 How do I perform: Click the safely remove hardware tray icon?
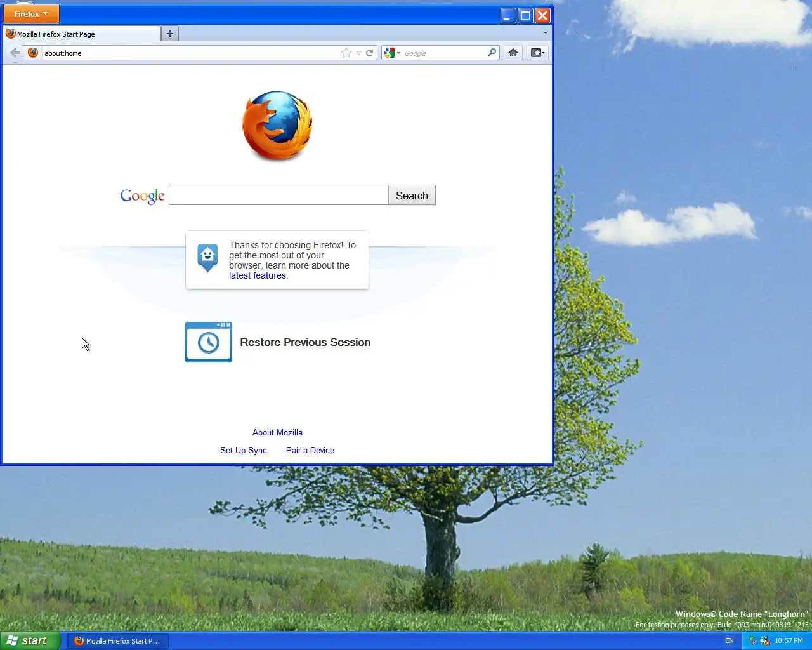753,641
